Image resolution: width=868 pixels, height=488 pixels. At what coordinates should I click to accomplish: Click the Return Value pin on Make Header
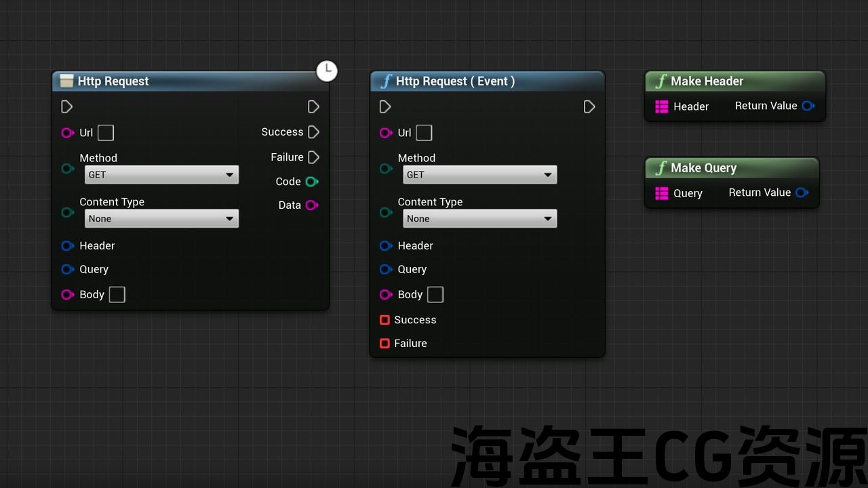[808, 106]
